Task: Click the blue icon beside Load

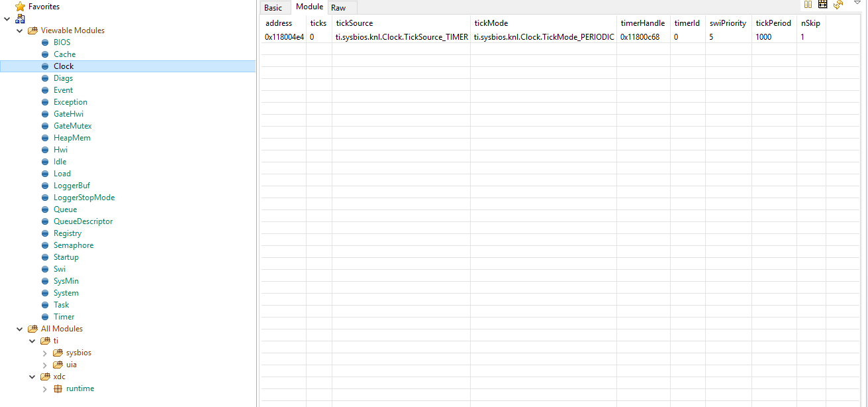Action: point(45,174)
